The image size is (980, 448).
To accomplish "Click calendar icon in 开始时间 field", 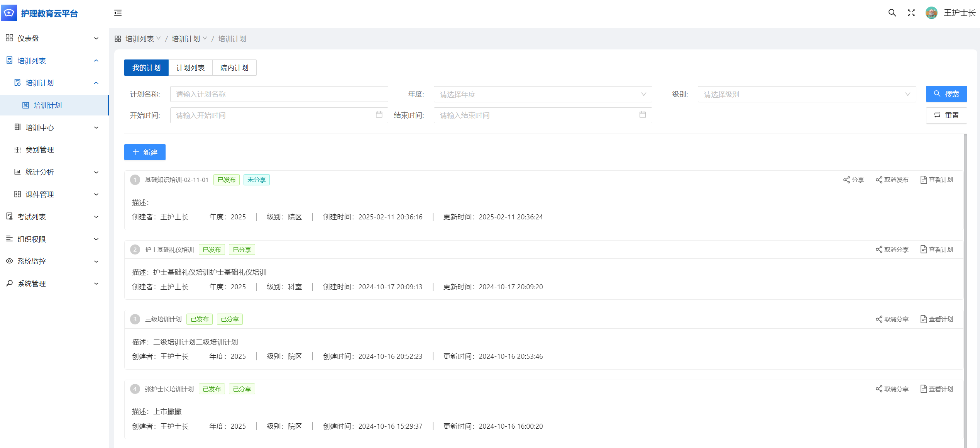I will point(379,115).
